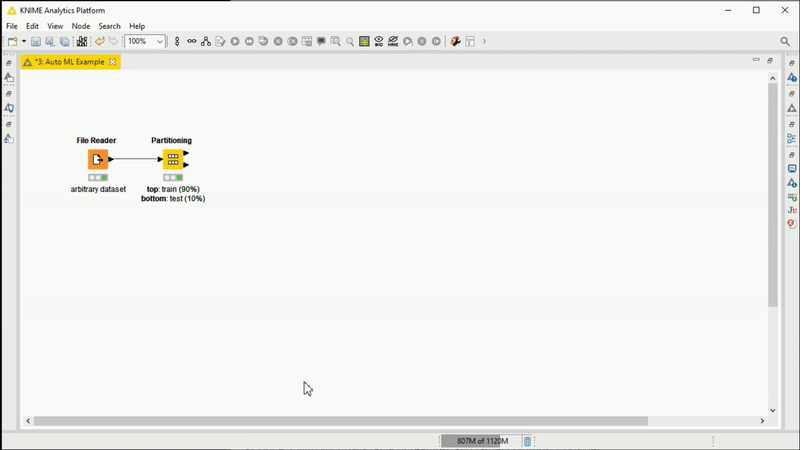Execute selected nodes with the play icon

(x=235, y=41)
